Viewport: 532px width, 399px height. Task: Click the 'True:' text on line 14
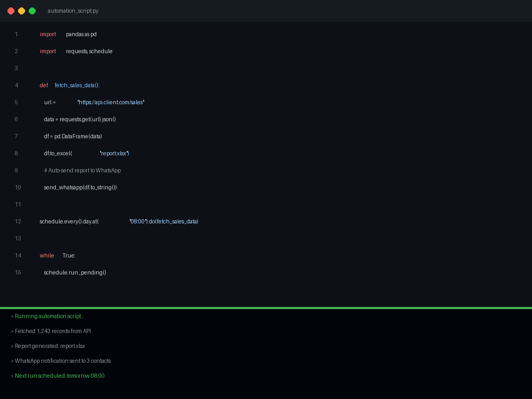(69, 255)
